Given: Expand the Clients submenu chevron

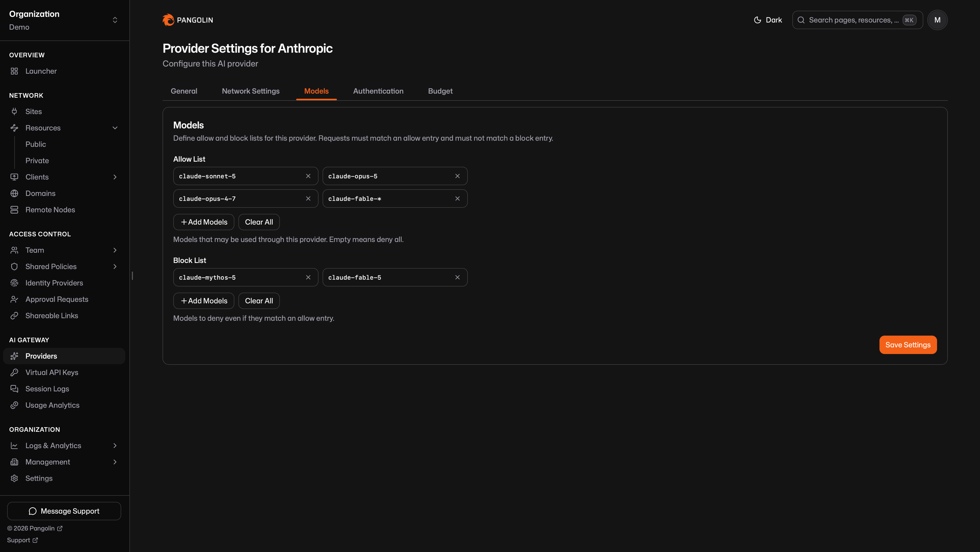Looking at the screenshot, I should (115, 177).
